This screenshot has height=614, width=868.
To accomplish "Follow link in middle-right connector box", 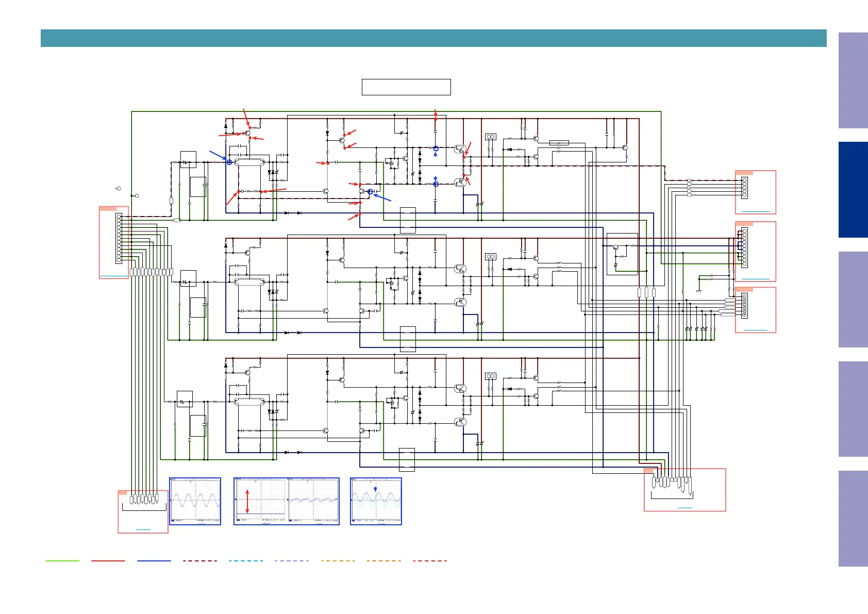I will coord(755,279).
